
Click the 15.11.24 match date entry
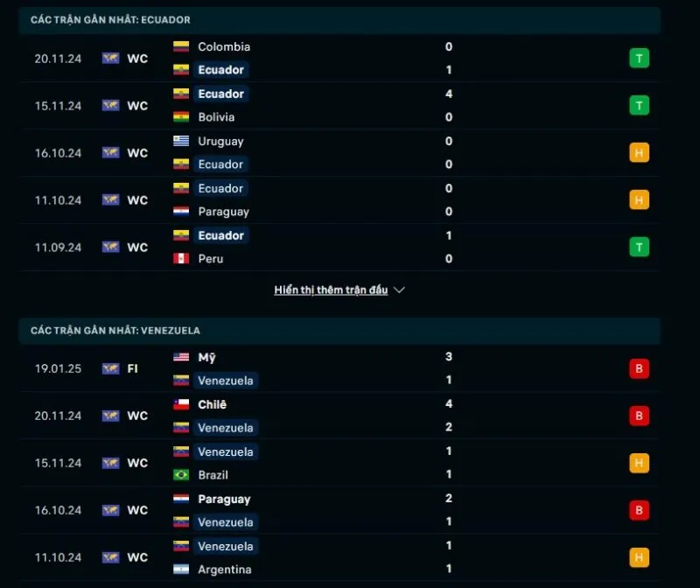(x=58, y=105)
